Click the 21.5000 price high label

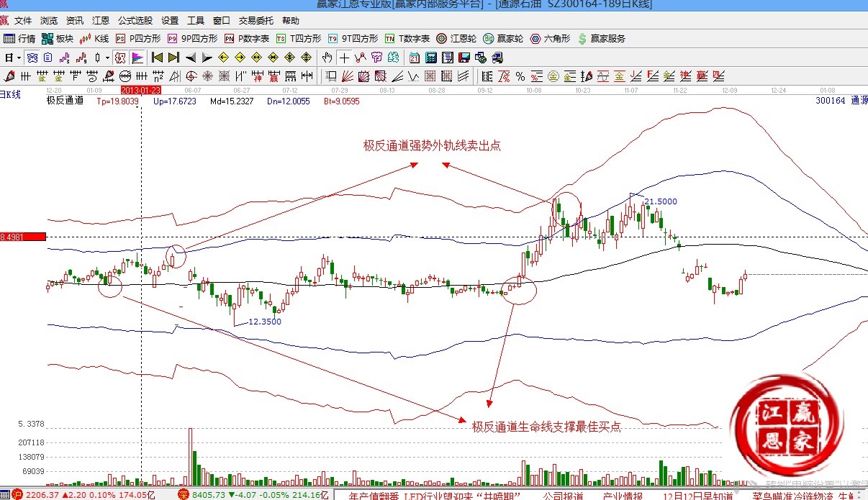click(660, 201)
